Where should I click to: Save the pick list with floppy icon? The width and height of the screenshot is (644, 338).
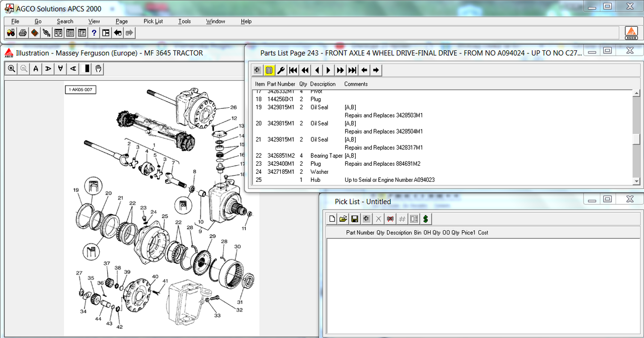pos(355,219)
